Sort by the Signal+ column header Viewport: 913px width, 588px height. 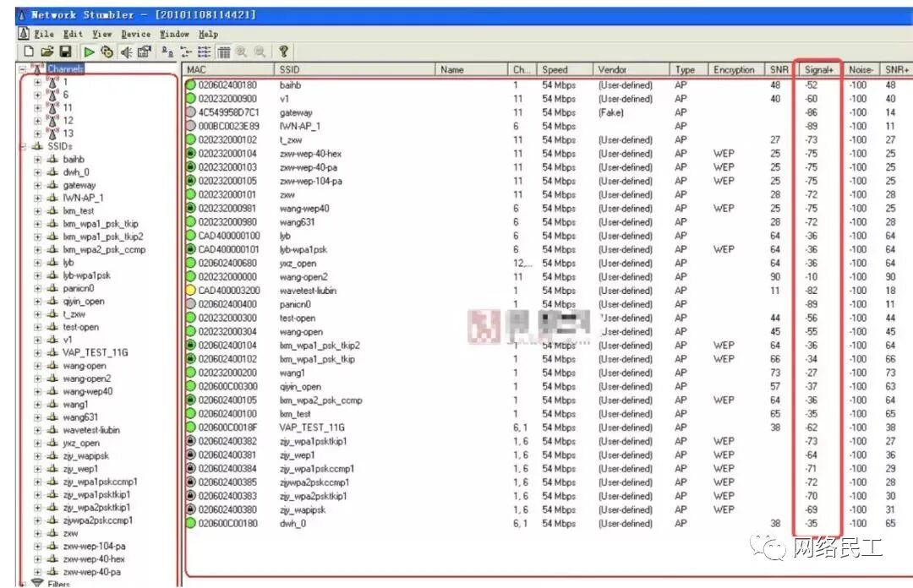[818, 69]
